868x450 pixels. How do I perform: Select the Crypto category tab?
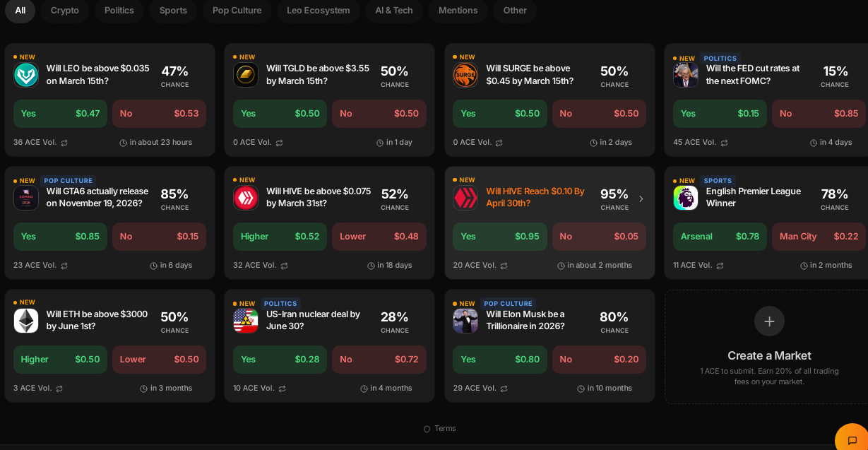(65, 11)
